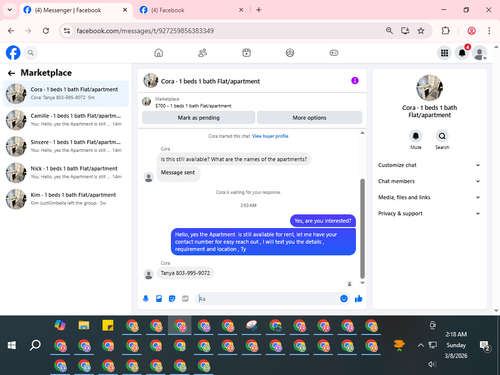Search in conversation using magnifier icon

tap(442, 136)
